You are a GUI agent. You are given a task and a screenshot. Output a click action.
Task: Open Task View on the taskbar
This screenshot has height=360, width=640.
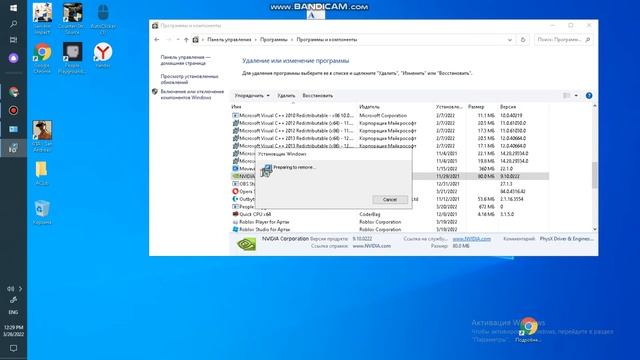coord(13,40)
